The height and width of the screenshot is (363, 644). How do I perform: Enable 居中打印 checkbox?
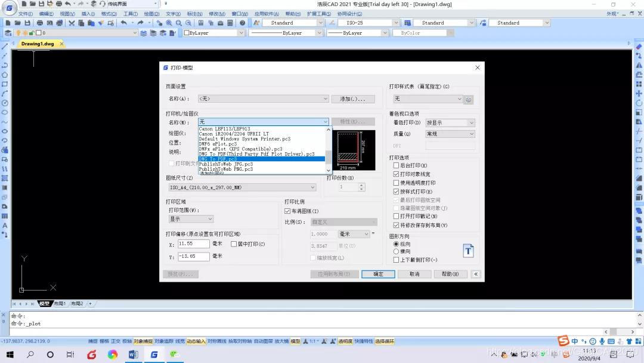233,244
